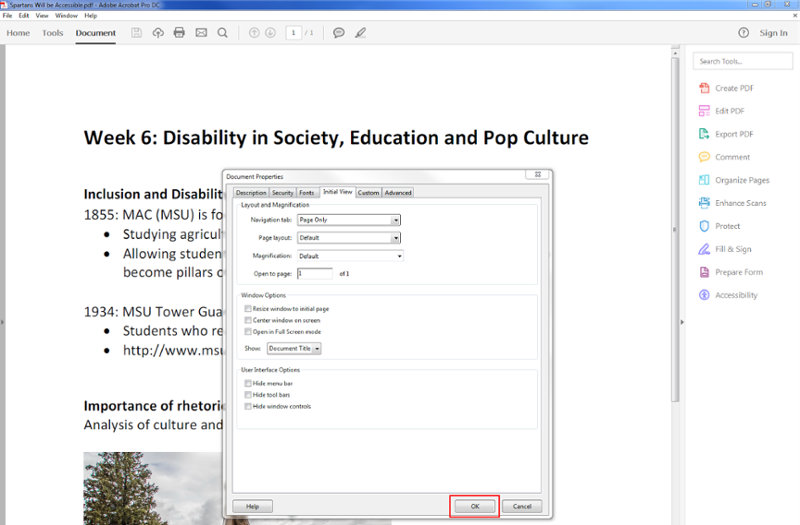Switch to the Advanced tab
800x525 pixels.
pyautogui.click(x=398, y=193)
